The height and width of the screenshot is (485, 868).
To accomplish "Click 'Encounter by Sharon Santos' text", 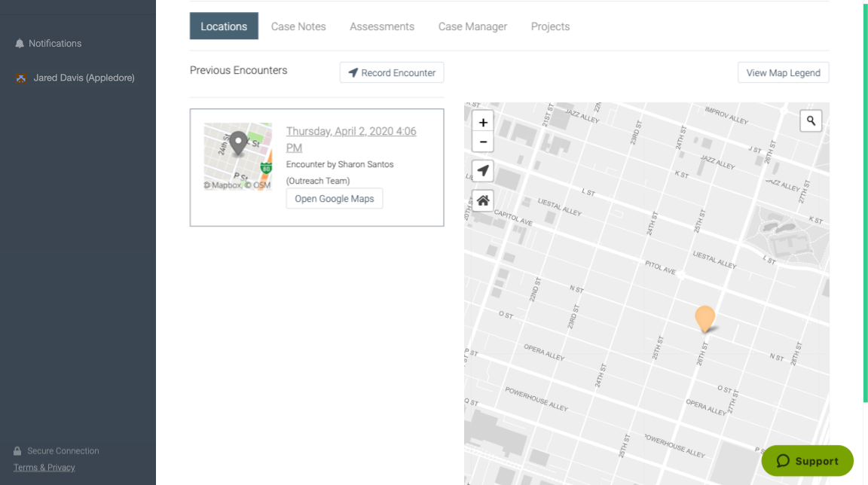I will [340, 164].
